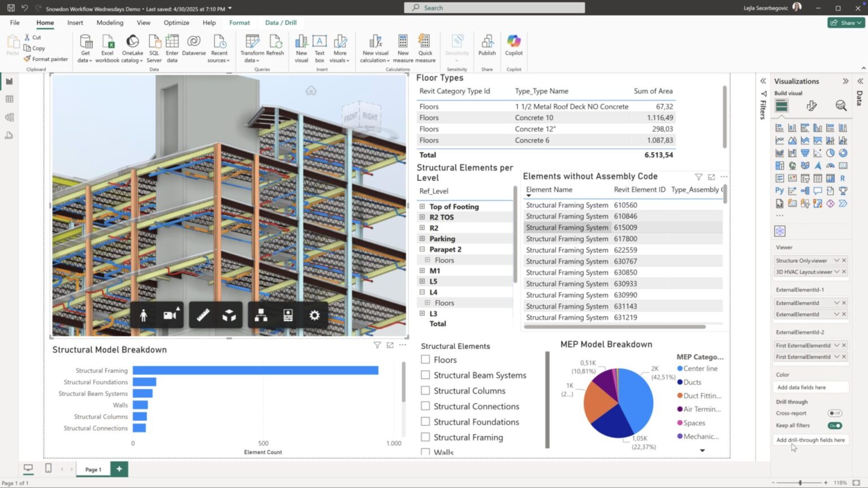The width and height of the screenshot is (868, 488).
Task: Switch to the Modeling ribbon tab
Action: [110, 23]
